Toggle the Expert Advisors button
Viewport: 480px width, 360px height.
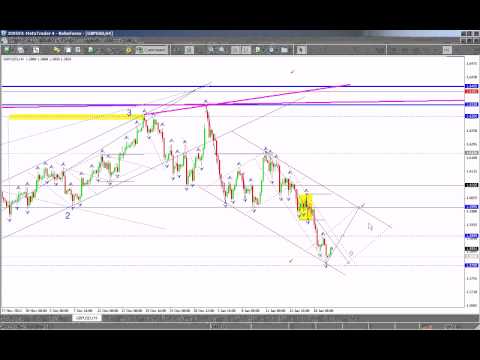151,50
